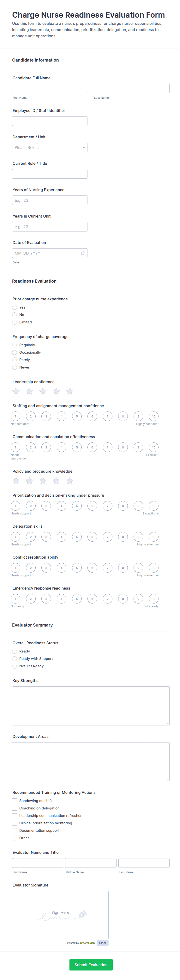Select fifth star for Leadership confidence
Screen dimensions: 180x980
70,391
